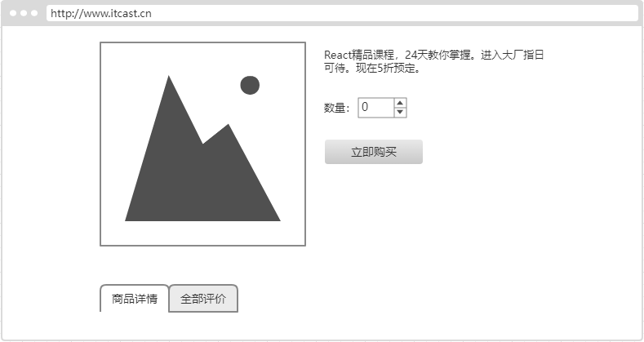Click the http://www.itcast.cn URL text
Image resolution: width=644 pixels, height=342 pixels.
click(x=101, y=14)
